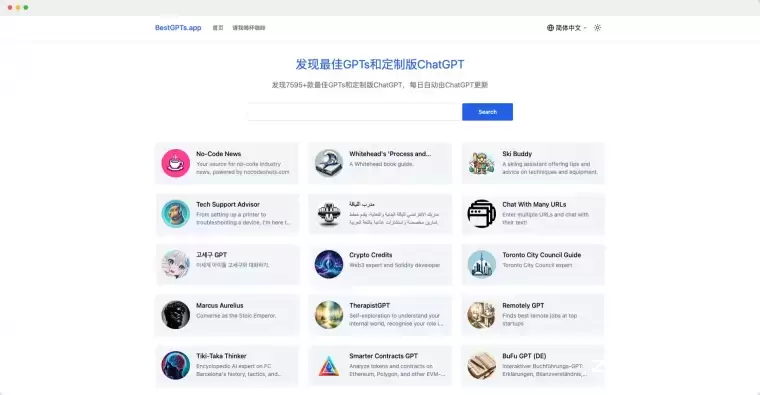
Task: Click the Whitehead's Process wave book icon
Action: click(329, 163)
